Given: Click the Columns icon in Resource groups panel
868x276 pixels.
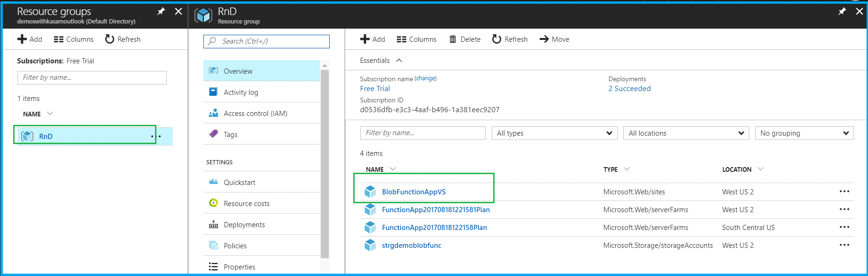Looking at the screenshot, I should tap(59, 39).
